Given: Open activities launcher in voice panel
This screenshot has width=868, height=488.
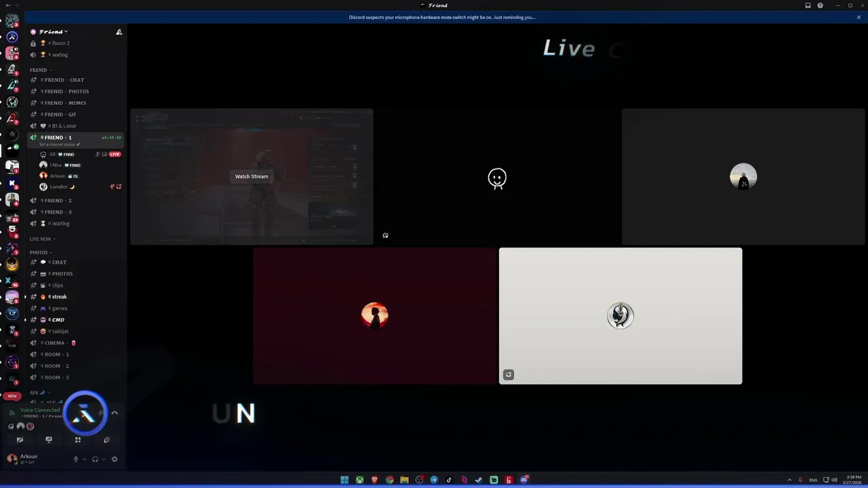Looking at the screenshot, I should (78, 440).
